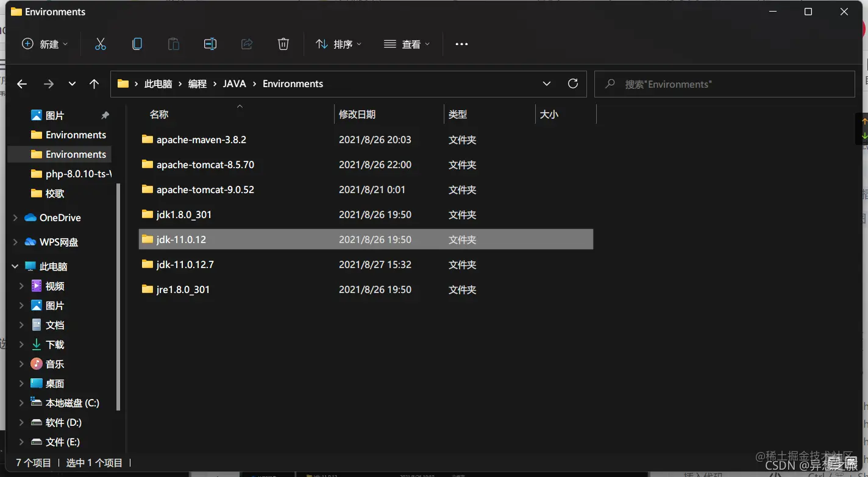Open the 查看 (View) dropdown
The width and height of the screenshot is (868, 477).
click(407, 43)
